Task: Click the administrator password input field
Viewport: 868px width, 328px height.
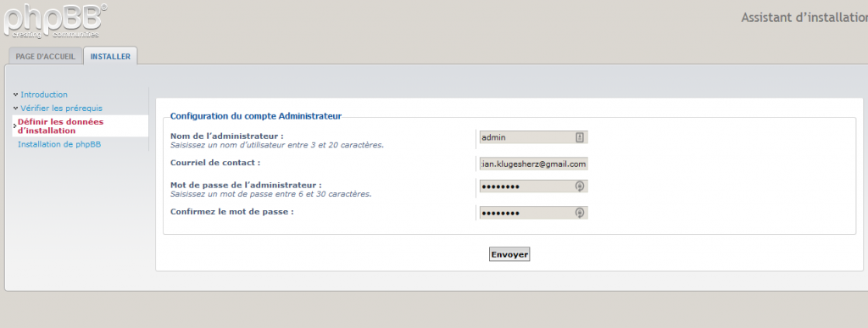Action: 533,186
